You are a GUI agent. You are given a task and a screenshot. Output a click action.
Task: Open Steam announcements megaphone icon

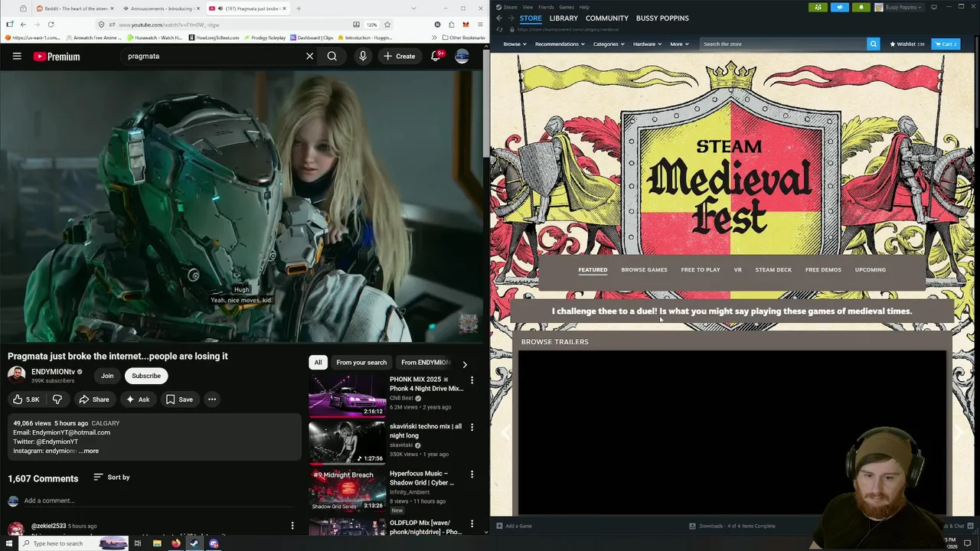point(839,7)
